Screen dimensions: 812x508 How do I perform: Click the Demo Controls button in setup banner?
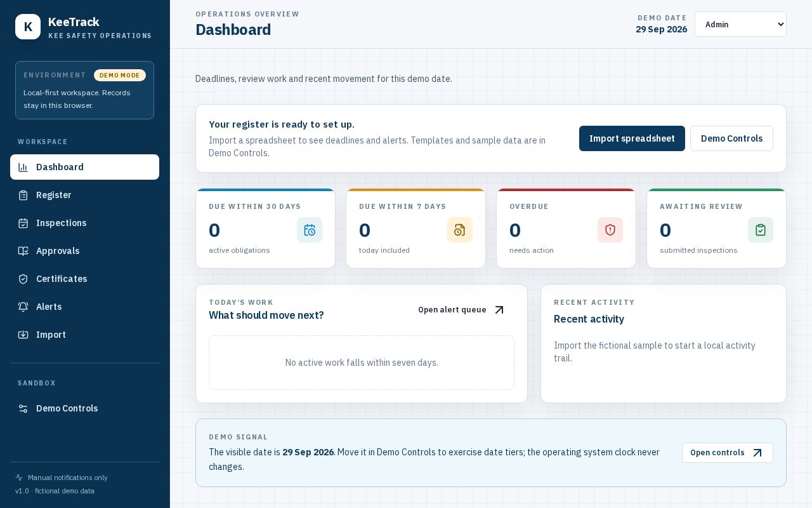pos(731,138)
